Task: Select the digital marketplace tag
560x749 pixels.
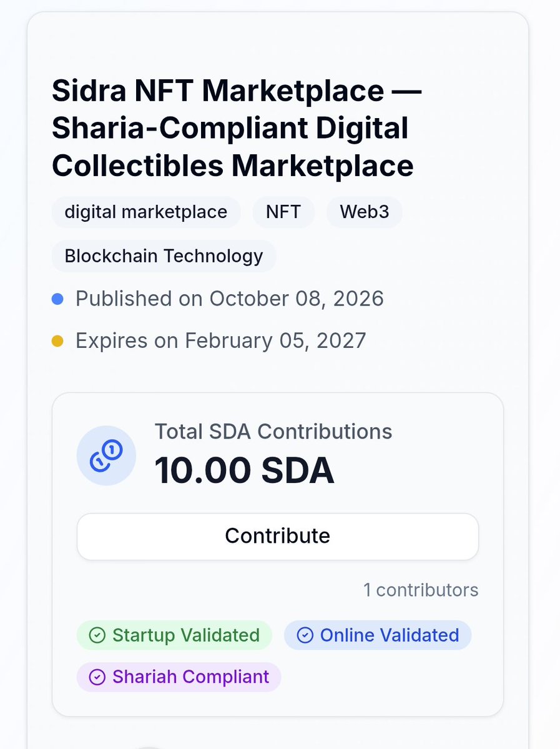Action: point(146,212)
